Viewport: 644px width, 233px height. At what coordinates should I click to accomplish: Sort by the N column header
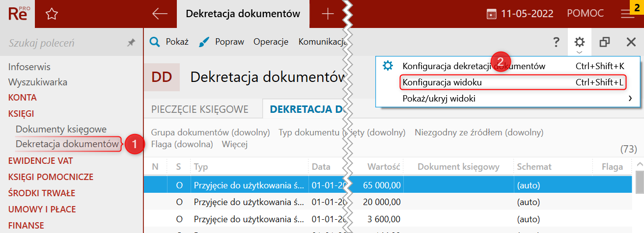click(155, 167)
